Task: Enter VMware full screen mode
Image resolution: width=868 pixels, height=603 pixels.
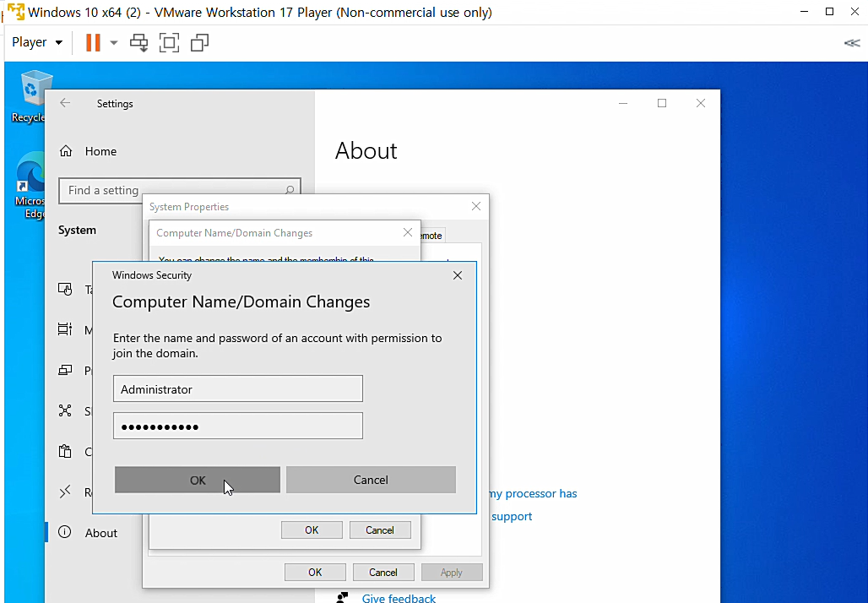Action: coord(169,42)
